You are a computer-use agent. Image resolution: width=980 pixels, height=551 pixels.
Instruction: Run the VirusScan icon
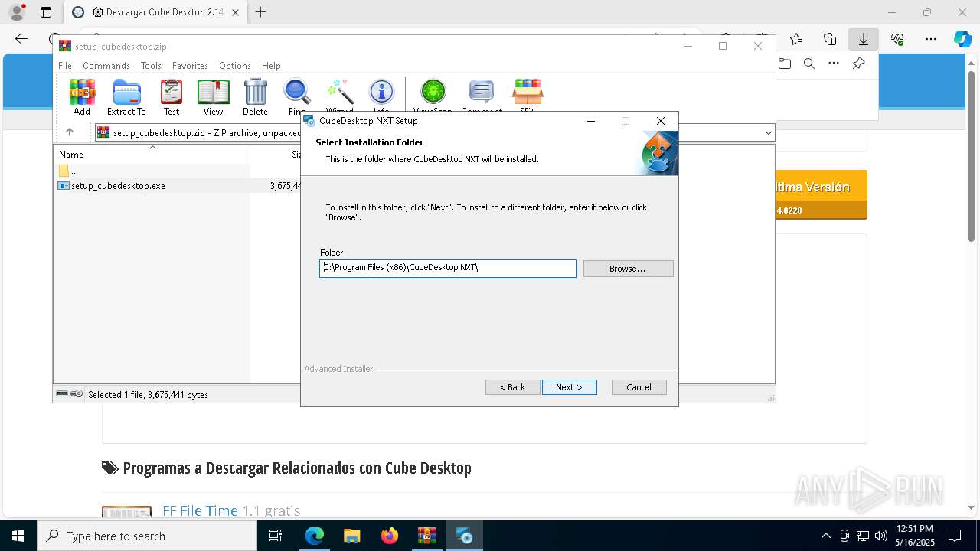pyautogui.click(x=433, y=96)
